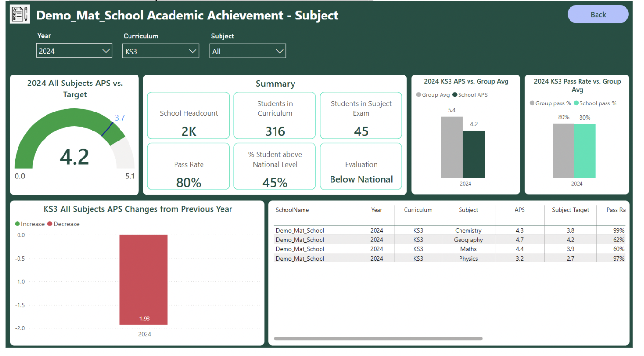Screen dimensions: 644x356
Task: Click the blue 3.7 target label on gauge
Action: tap(120, 118)
